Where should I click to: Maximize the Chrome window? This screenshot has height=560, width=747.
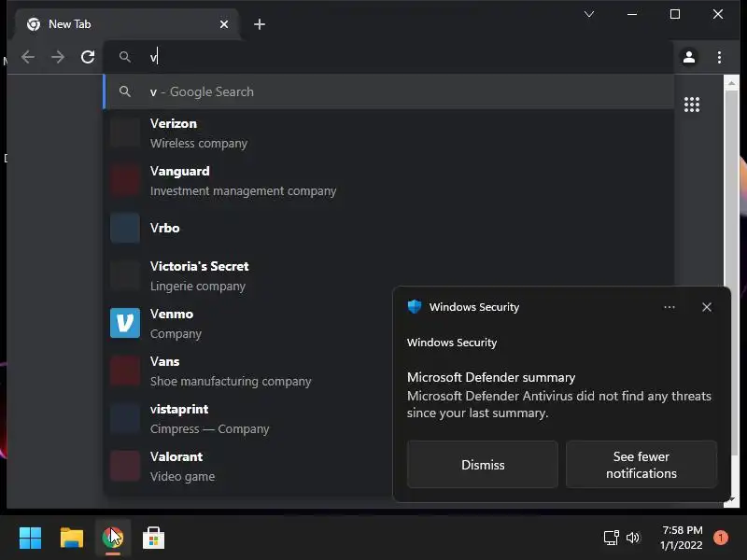(675, 14)
